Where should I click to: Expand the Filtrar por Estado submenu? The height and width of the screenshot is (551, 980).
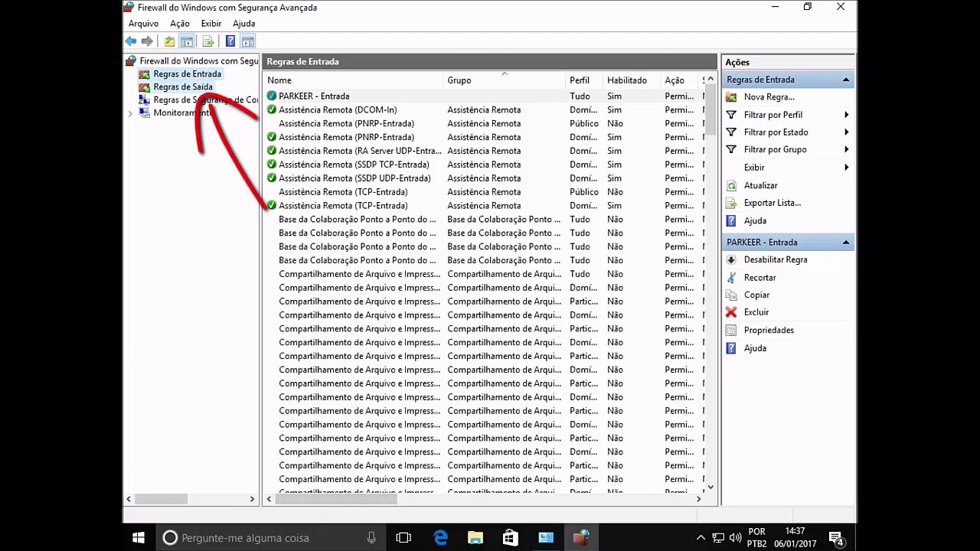click(847, 132)
